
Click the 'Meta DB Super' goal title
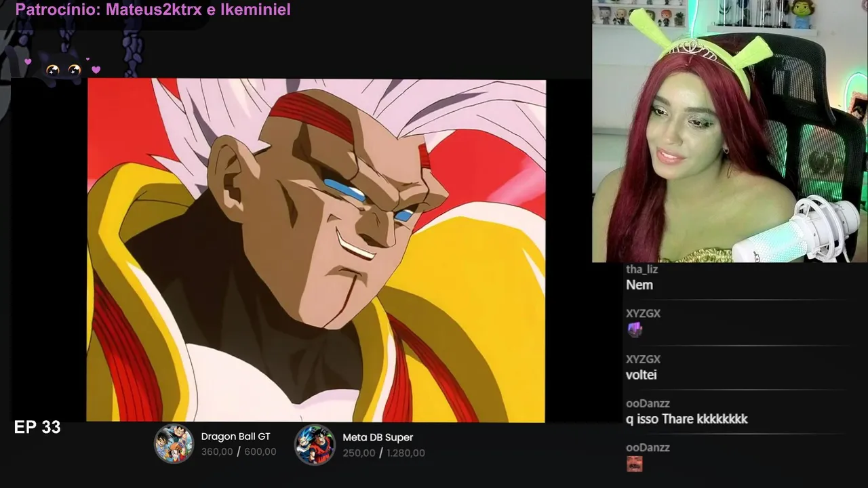click(x=378, y=437)
